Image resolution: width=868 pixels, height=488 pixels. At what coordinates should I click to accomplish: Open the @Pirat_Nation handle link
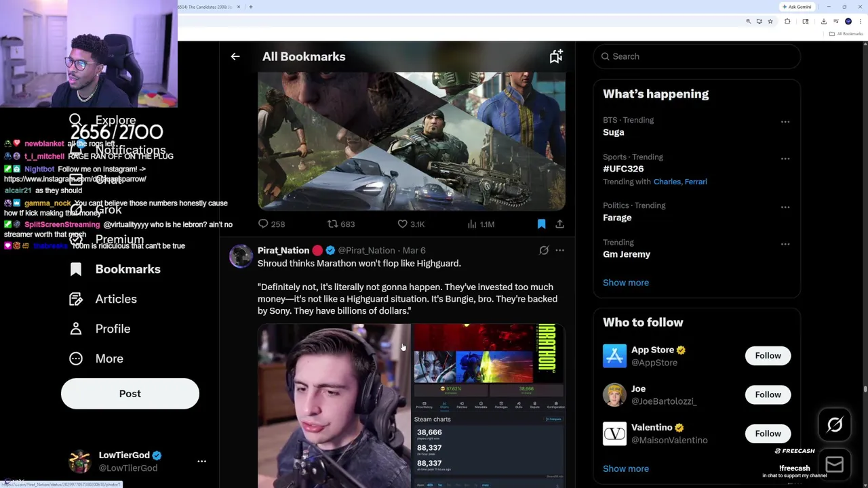tap(366, 251)
